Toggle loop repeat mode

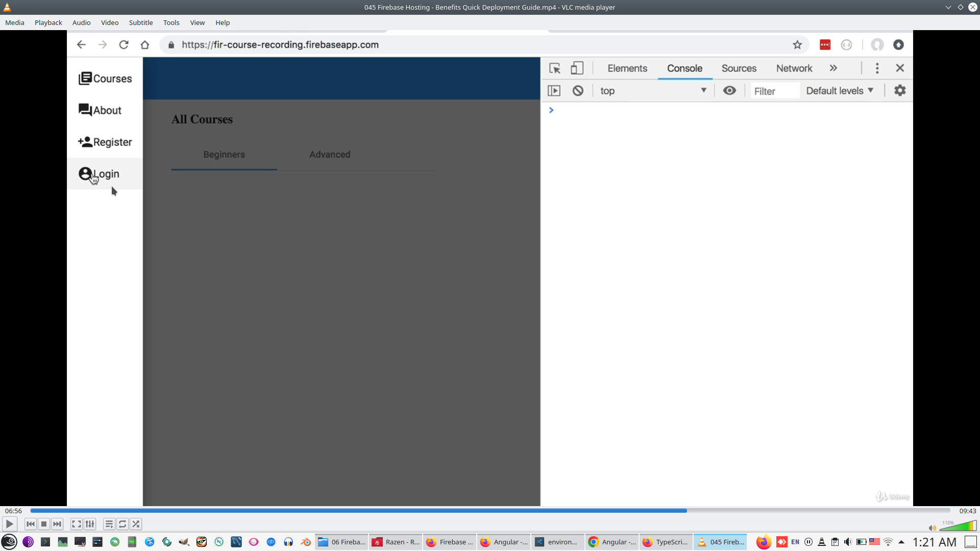coord(122,524)
